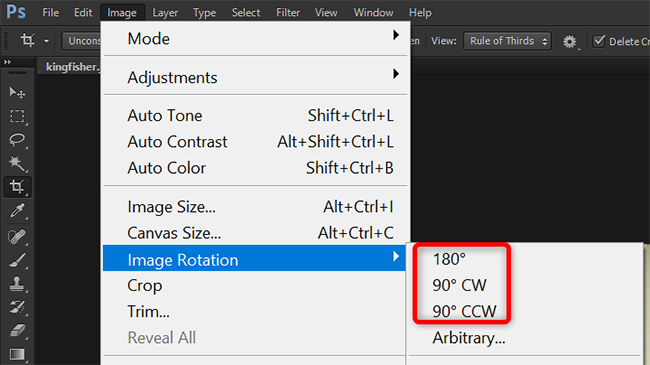The height and width of the screenshot is (365, 650).
Task: Apply Auto Color
Action: (255, 168)
